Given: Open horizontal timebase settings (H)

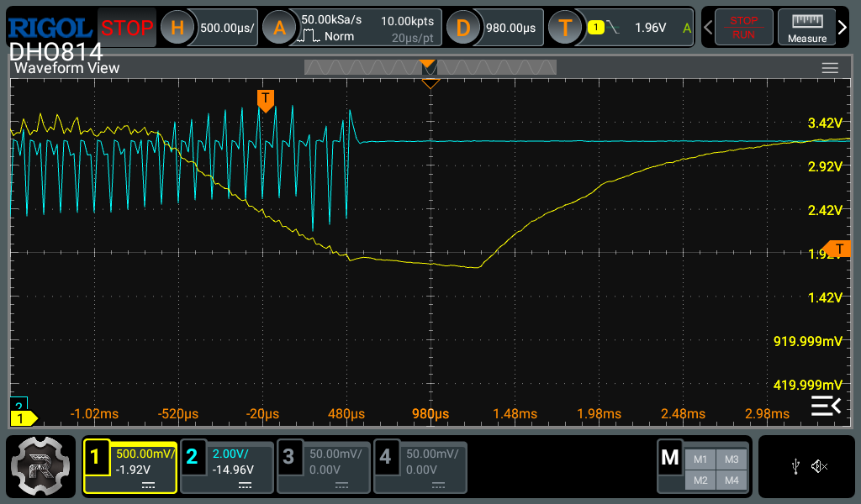Looking at the screenshot, I should 177,28.
